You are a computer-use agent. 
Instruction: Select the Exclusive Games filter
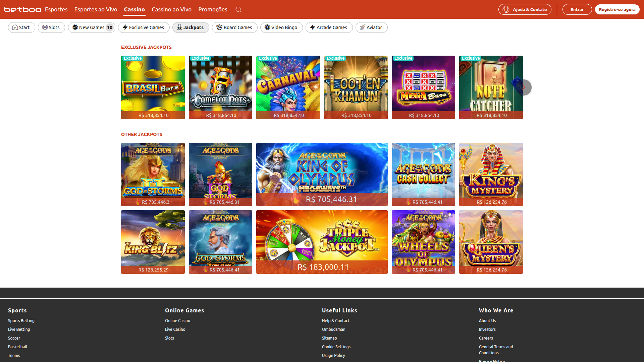(x=144, y=27)
